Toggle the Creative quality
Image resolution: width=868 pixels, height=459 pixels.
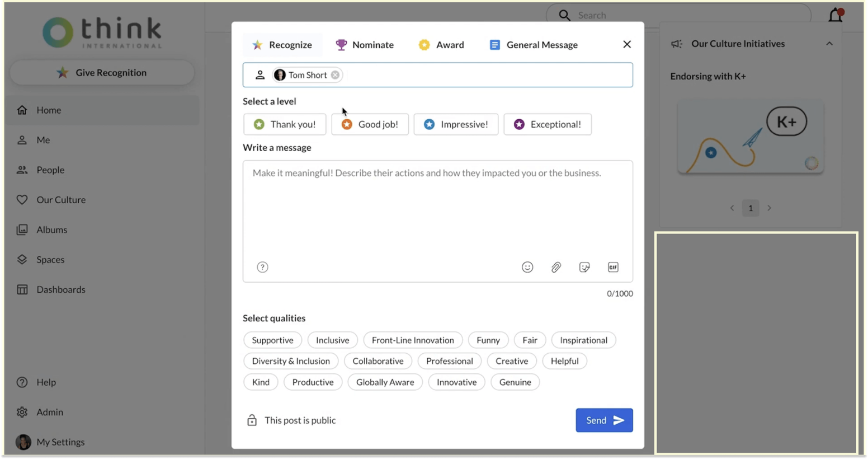(512, 361)
